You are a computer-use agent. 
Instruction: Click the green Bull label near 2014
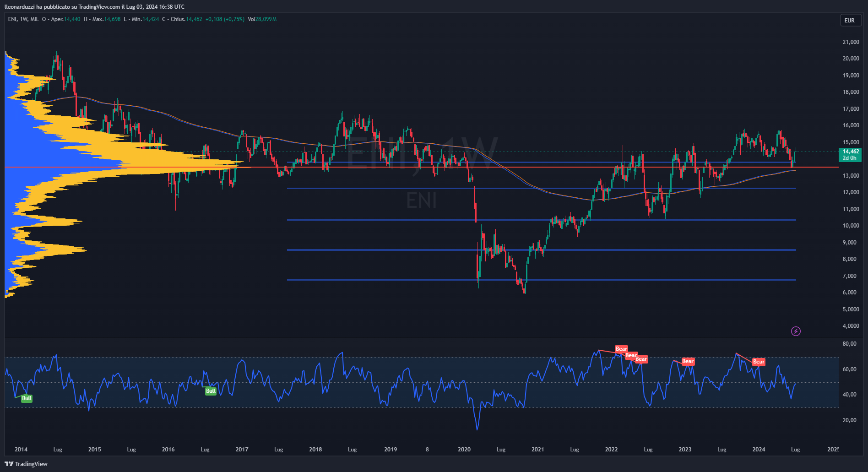click(27, 398)
